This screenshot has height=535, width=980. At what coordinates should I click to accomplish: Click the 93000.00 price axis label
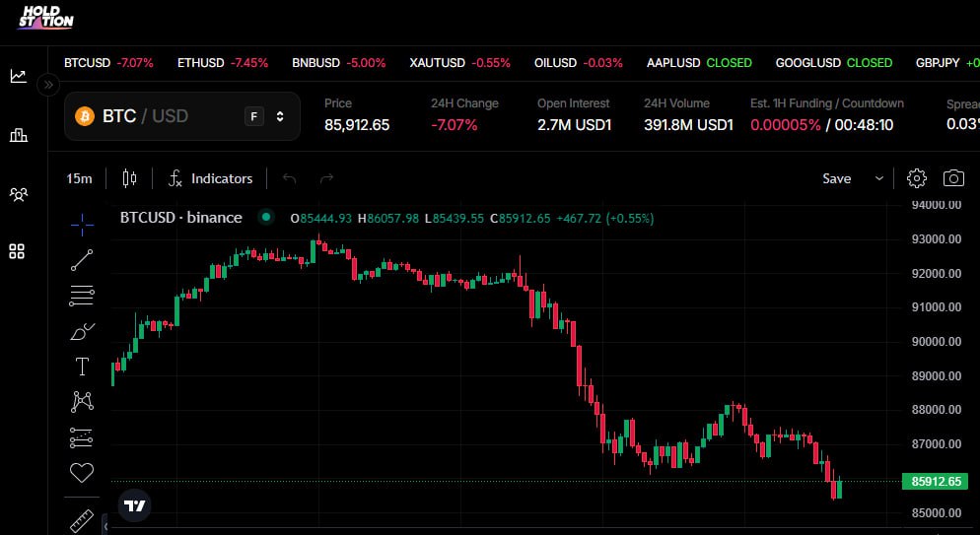tap(937, 239)
